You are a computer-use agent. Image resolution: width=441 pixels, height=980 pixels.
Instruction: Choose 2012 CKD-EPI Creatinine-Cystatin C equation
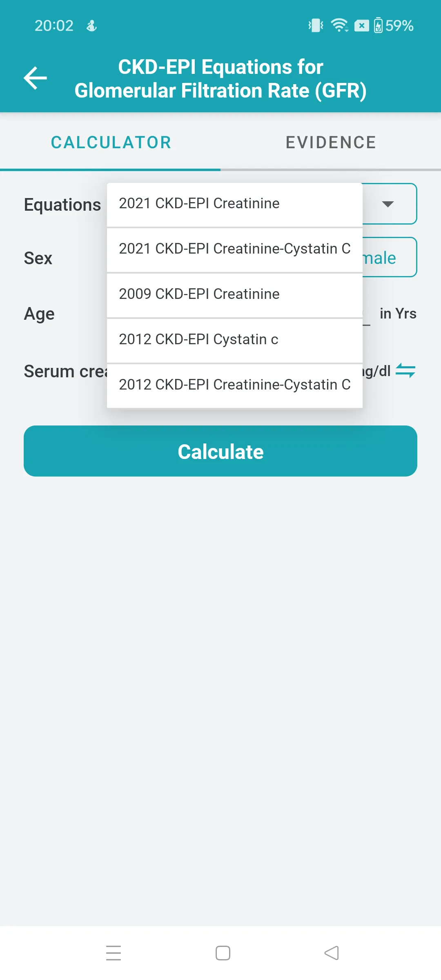[234, 384]
